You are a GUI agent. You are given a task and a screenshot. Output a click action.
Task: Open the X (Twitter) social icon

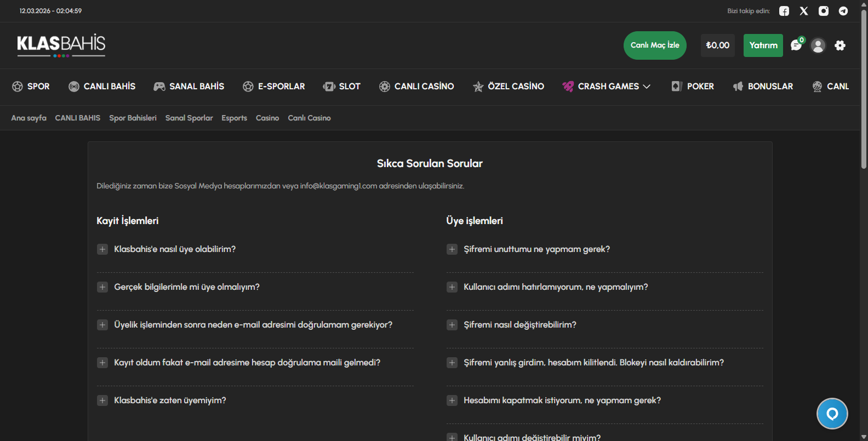point(804,11)
